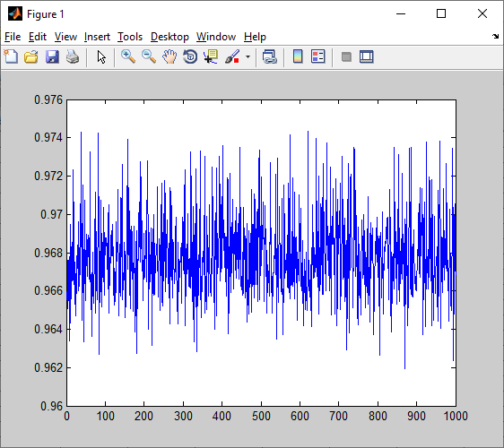This screenshot has height=448, width=504.
Task: Print the figure with the printer icon
Action: [x=73, y=56]
